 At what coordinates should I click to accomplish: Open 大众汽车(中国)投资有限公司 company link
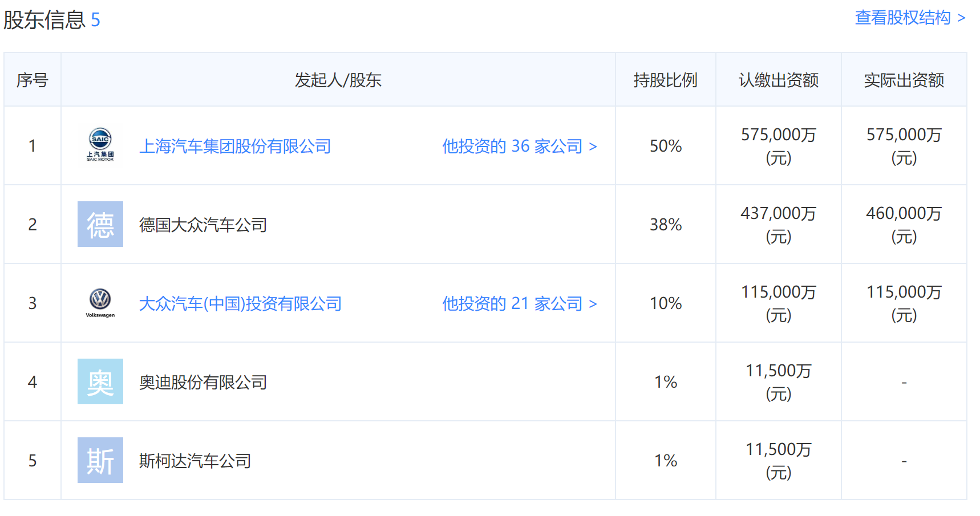(x=240, y=304)
